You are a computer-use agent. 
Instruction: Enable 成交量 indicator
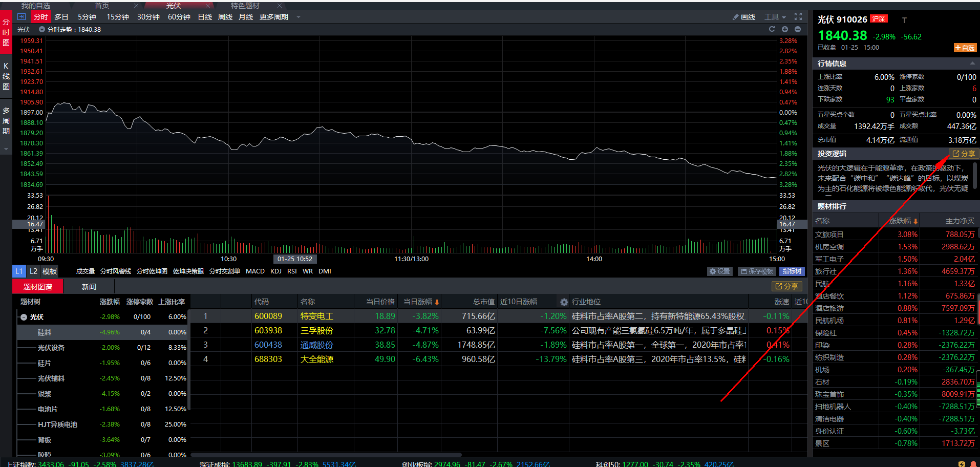(86, 271)
